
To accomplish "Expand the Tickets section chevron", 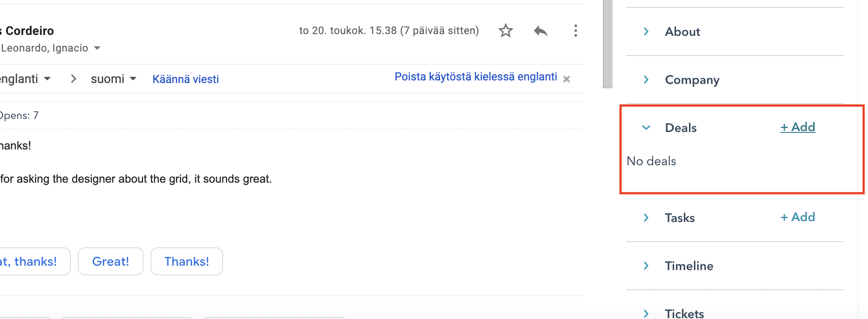I will coord(646,313).
